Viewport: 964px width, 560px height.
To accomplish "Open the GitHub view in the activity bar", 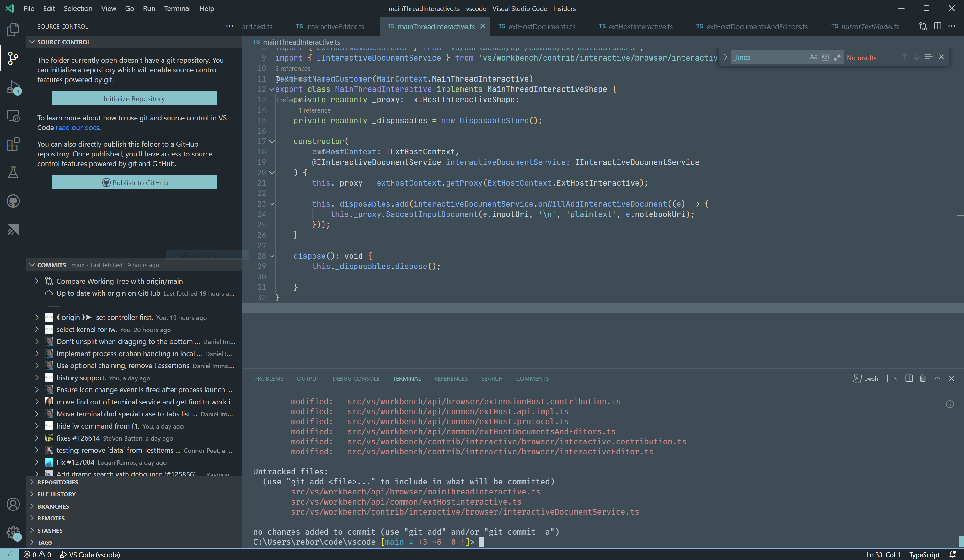I will click(13, 201).
